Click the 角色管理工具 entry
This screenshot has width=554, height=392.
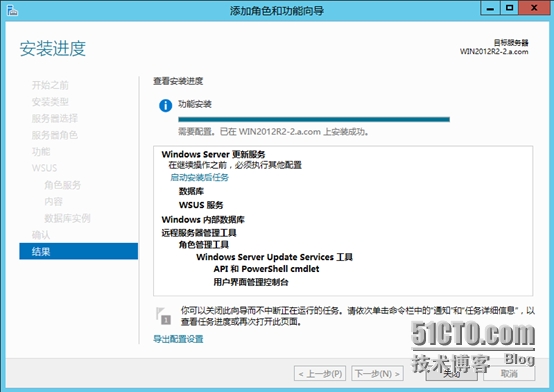pyautogui.click(x=204, y=245)
